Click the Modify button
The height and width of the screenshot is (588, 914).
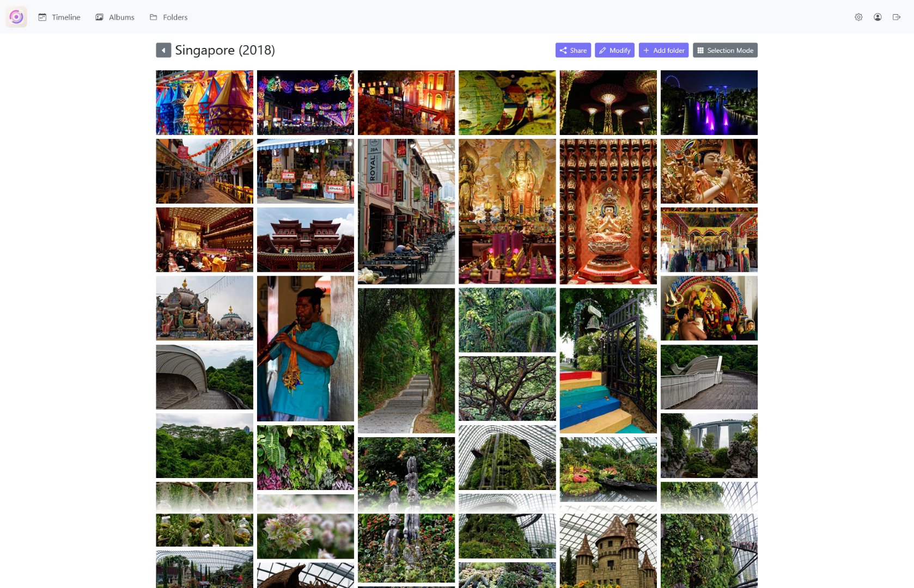[x=614, y=50]
